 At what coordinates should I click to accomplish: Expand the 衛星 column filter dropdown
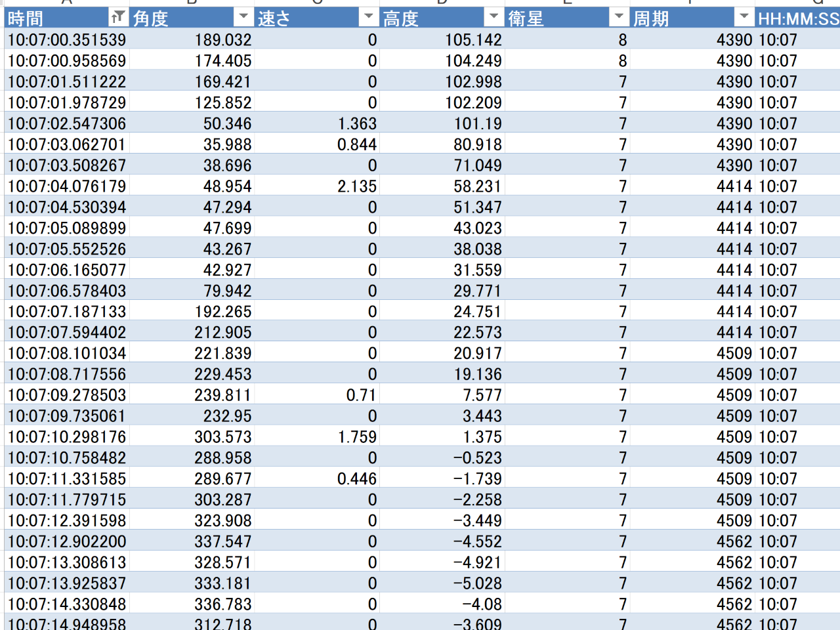(619, 18)
